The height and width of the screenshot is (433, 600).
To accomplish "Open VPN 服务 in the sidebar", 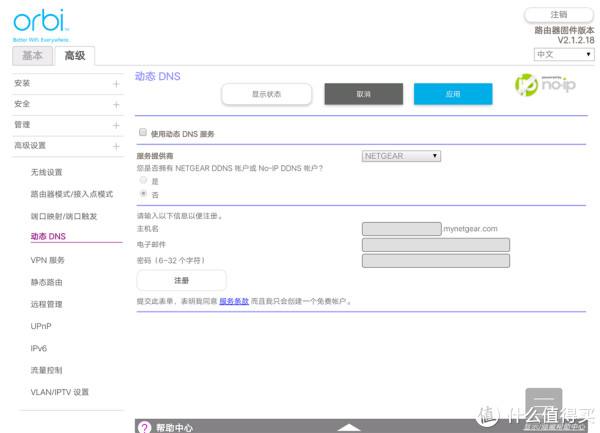I will click(x=48, y=260).
